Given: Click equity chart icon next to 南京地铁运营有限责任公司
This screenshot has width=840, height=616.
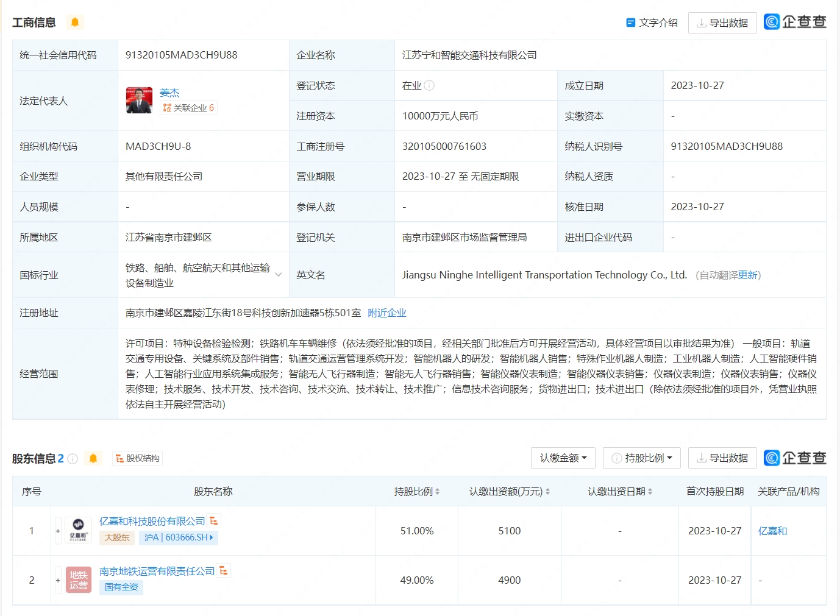Looking at the screenshot, I should point(224,571).
